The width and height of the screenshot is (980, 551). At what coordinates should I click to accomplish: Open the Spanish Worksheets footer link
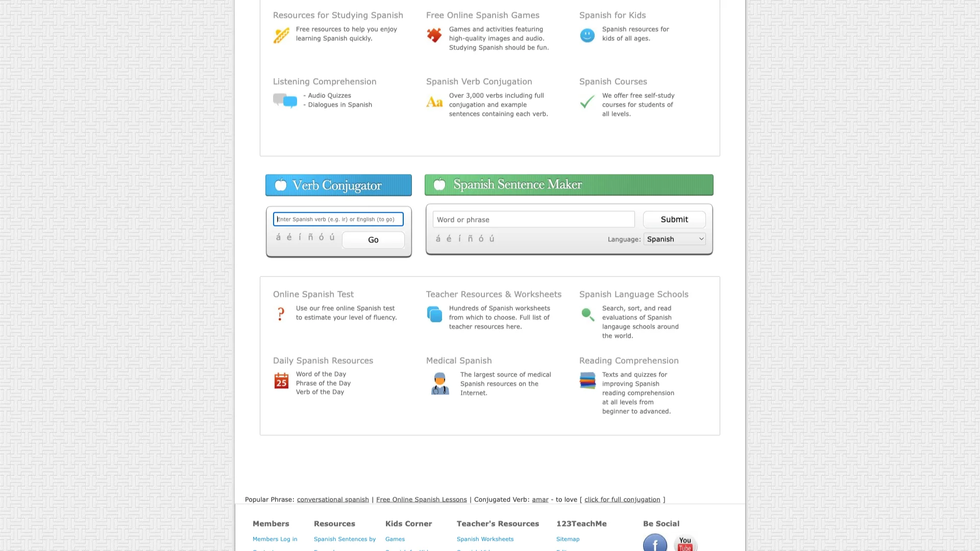pos(485,539)
